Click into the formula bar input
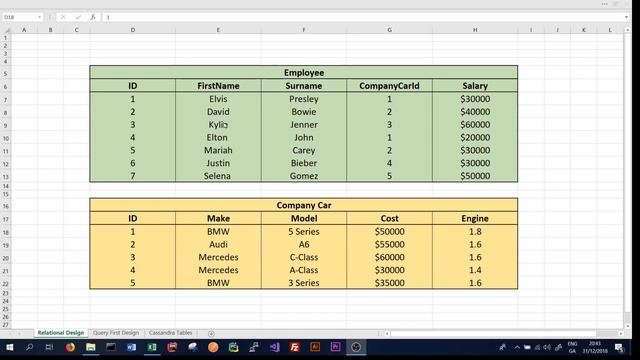 pos(363,17)
